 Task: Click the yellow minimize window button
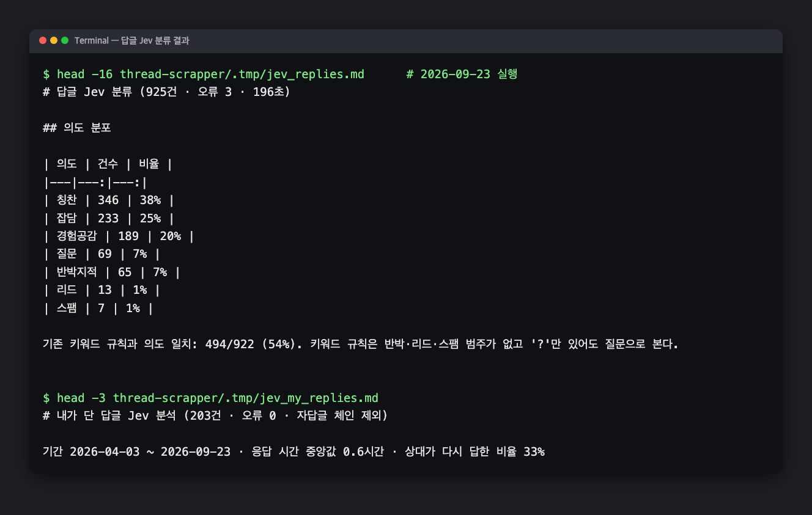54,40
